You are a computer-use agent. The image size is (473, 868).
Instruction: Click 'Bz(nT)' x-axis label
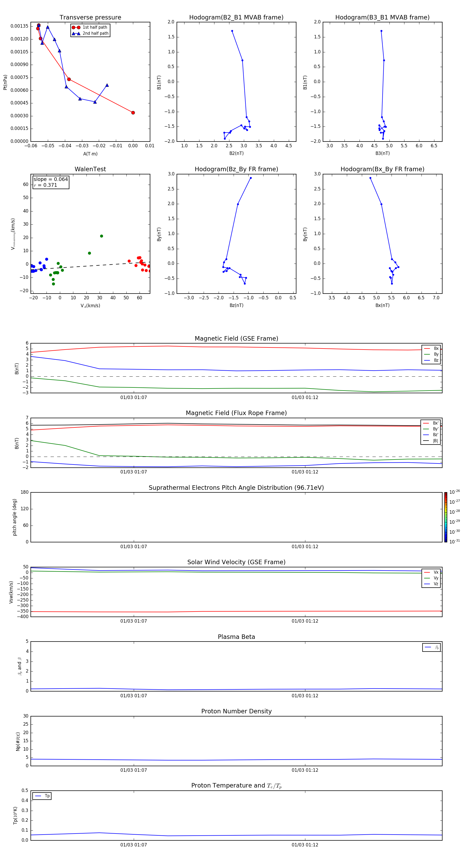(236, 305)
